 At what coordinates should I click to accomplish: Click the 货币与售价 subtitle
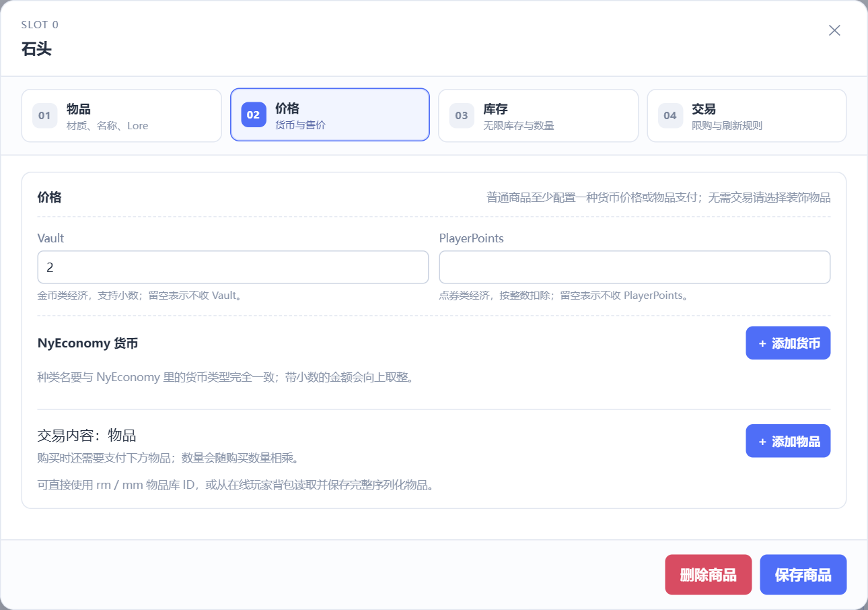300,125
